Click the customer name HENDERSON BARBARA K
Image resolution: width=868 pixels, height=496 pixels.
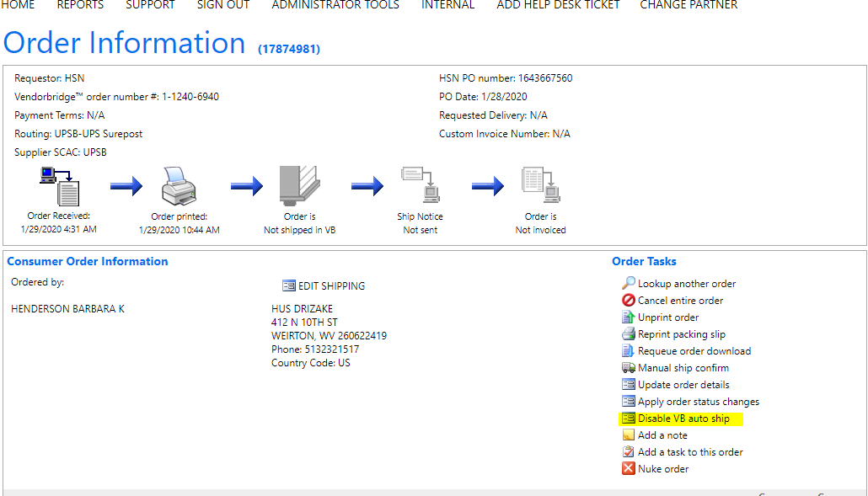click(67, 308)
